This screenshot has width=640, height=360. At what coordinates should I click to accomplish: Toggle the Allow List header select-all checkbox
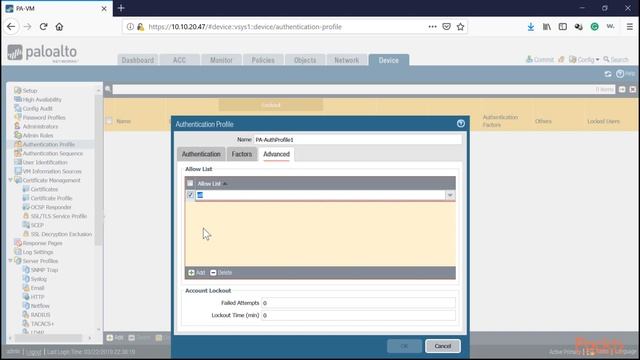[190, 183]
